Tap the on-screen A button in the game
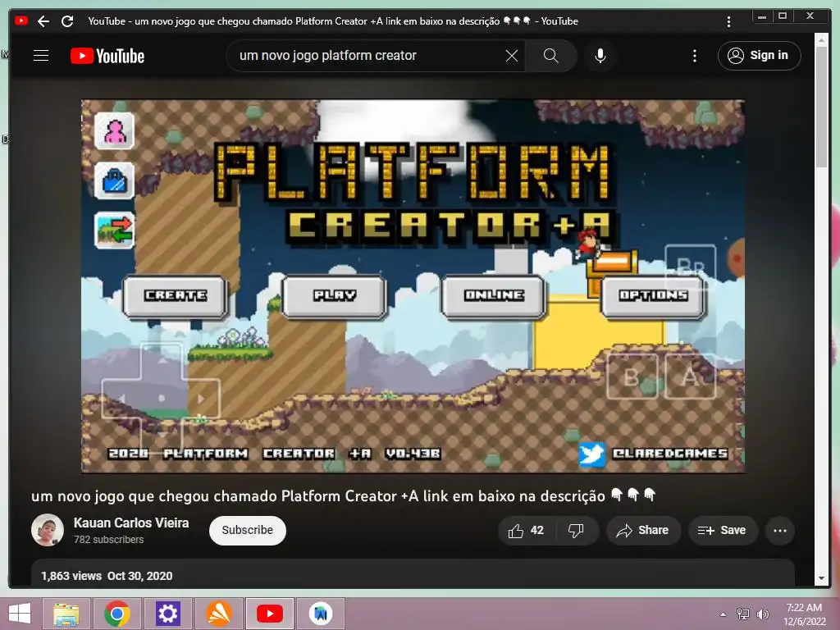This screenshot has height=630, width=840. click(690, 377)
